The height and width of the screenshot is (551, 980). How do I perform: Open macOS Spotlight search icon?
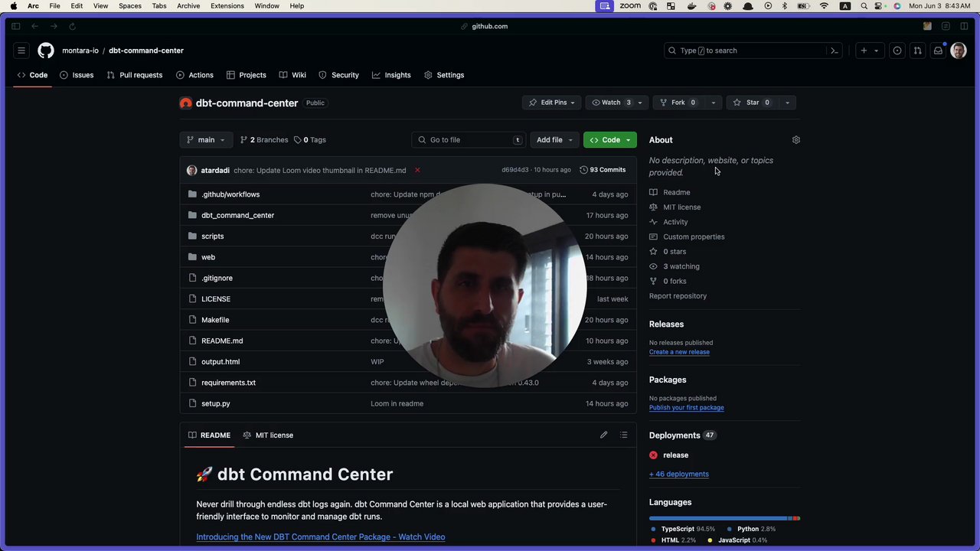pyautogui.click(x=864, y=6)
